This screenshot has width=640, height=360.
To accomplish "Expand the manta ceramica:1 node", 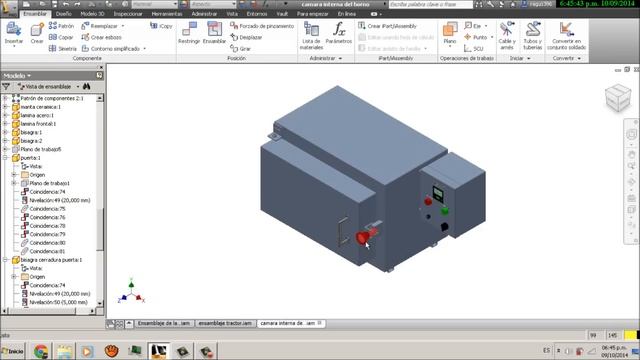I will (5, 107).
